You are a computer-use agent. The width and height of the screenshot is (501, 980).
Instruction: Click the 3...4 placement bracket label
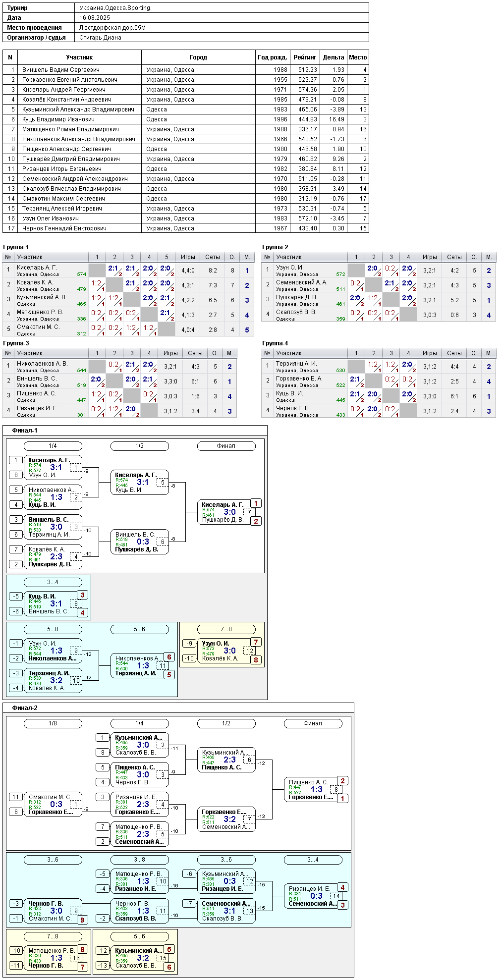[53, 582]
